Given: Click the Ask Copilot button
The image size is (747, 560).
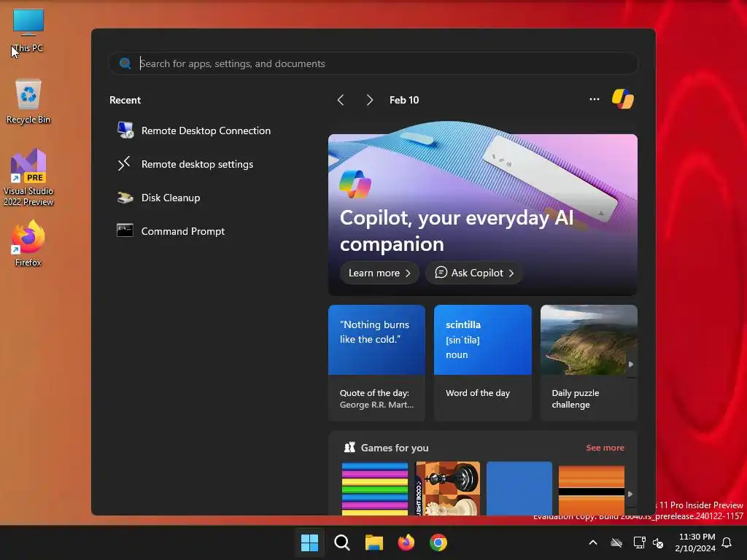Looking at the screenshot, I should click(474, 273).
